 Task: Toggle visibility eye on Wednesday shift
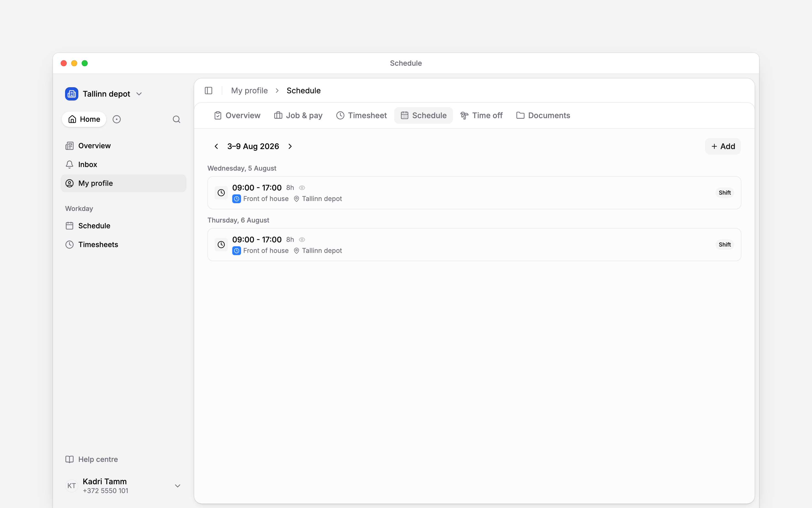tap(302, 188)
